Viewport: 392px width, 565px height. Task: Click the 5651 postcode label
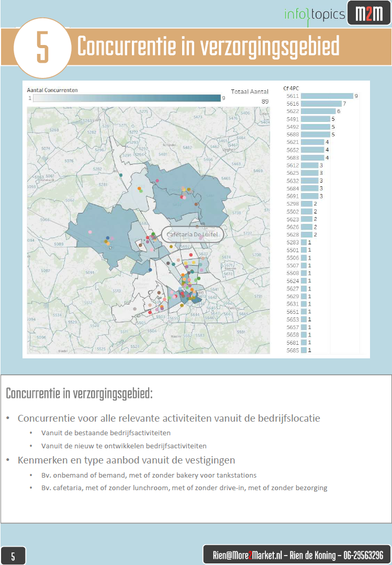pyautogui.click(x=293, y=312)
